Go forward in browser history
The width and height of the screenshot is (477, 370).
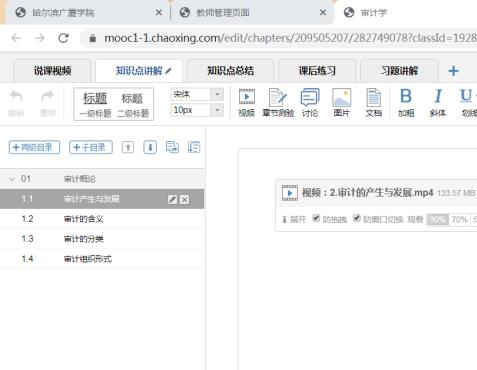pyautogui.click(x=40, y=38)
